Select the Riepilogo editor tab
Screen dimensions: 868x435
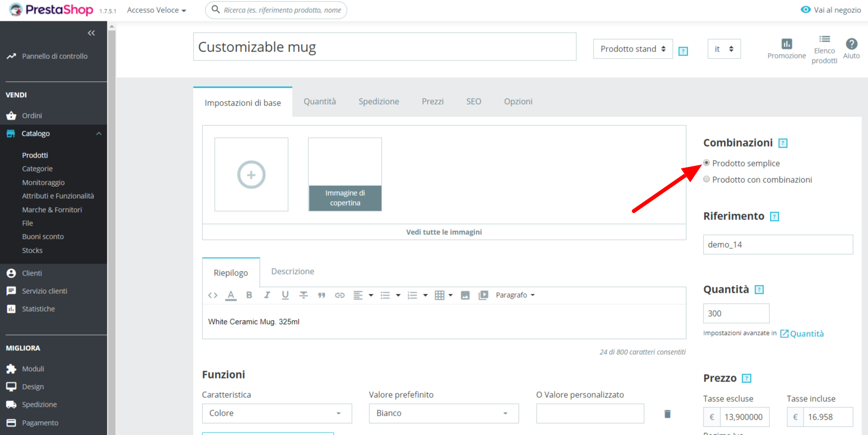(231, 272)
